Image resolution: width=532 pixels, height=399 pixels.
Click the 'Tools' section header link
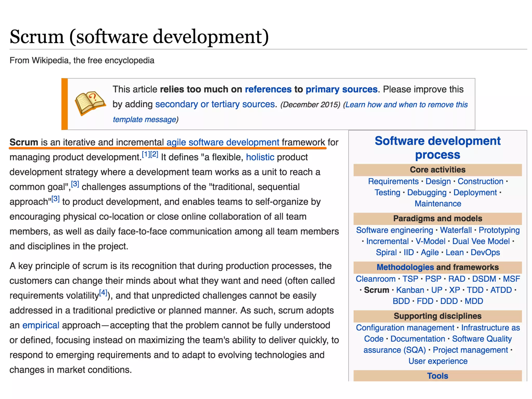[x=437, y=376]
